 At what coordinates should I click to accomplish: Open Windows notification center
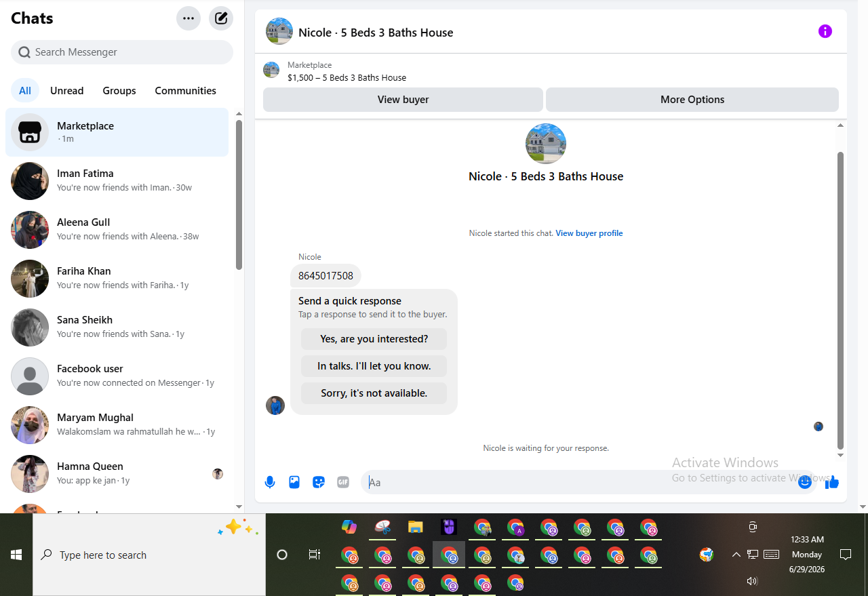[846, 555]
